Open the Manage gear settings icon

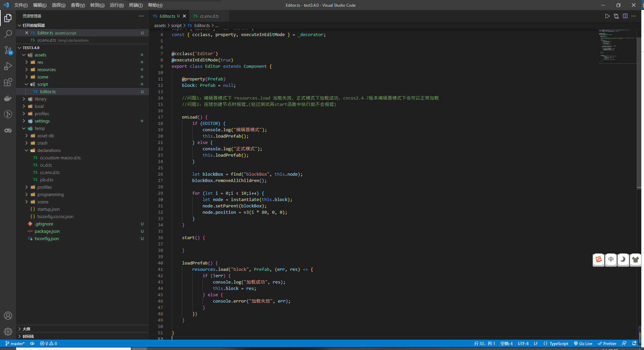8,331
